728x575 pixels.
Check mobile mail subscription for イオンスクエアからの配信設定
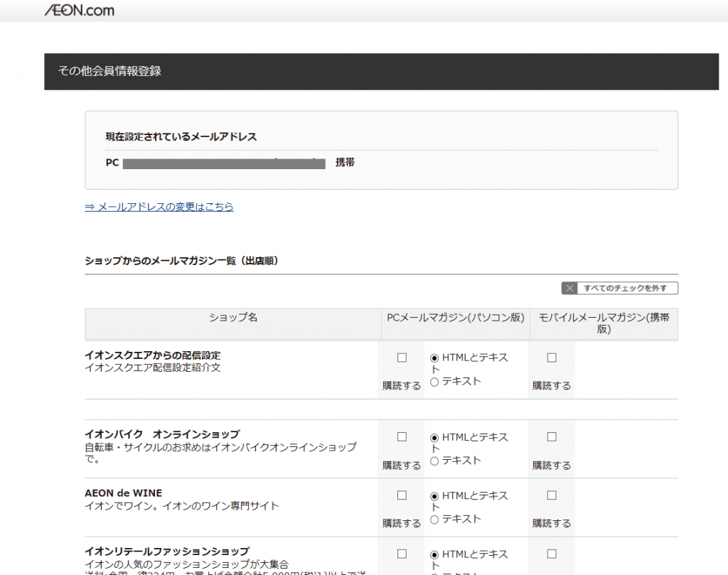point(552,358)
